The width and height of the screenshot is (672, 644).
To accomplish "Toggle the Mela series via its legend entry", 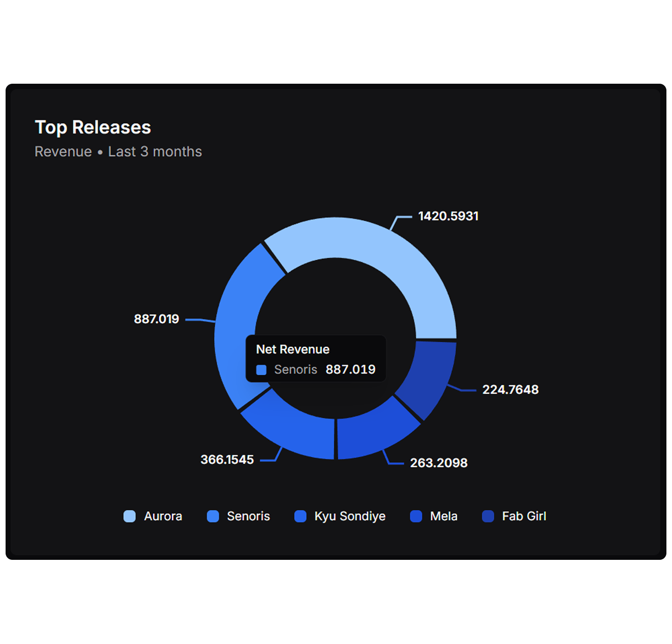I will pyautogui.click(x=443, y=516).
